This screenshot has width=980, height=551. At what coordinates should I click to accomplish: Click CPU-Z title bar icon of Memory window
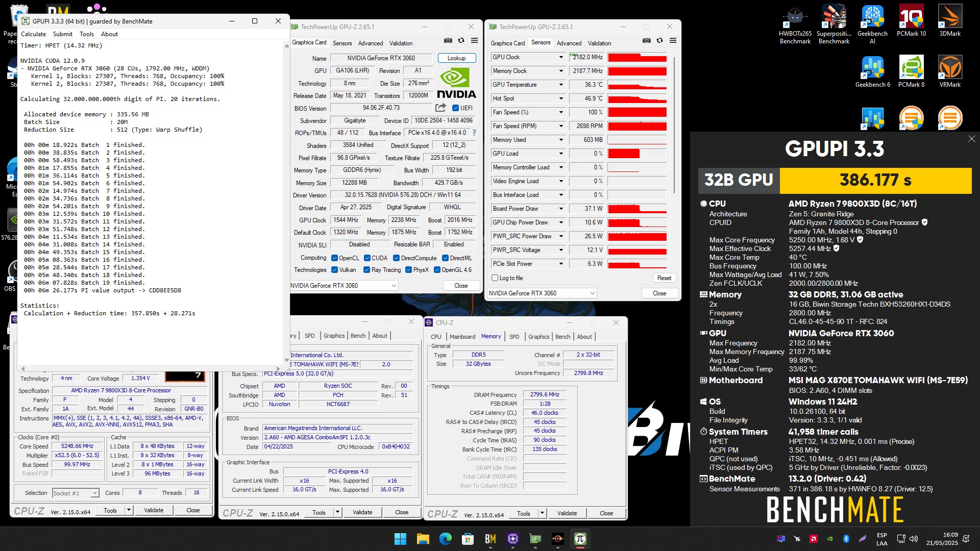[x=429, y=322]
